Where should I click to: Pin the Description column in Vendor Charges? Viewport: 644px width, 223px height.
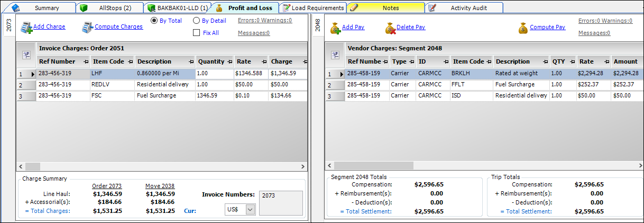point(543,62)
